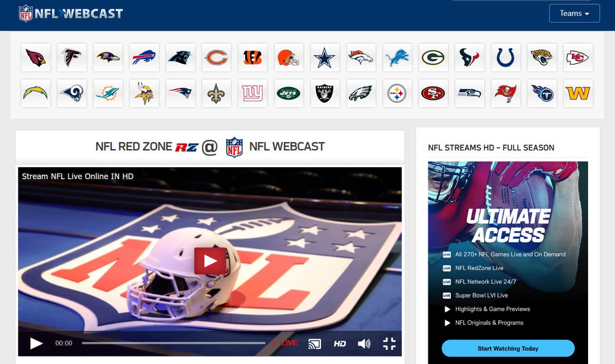
Task: Click 'All 270+ NFL Games Live and On Demand'
Action: pos(510,255)
